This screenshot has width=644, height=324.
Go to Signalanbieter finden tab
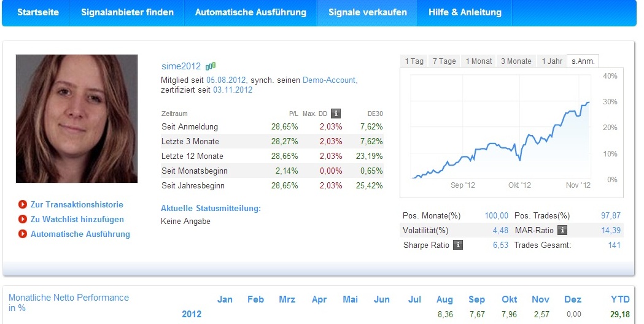(127, 12)
